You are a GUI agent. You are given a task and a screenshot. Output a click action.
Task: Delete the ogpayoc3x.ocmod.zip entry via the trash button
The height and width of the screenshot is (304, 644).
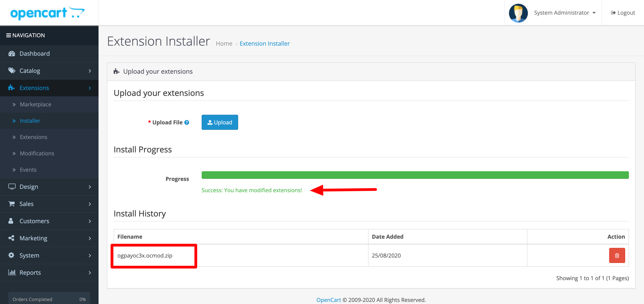617,255
